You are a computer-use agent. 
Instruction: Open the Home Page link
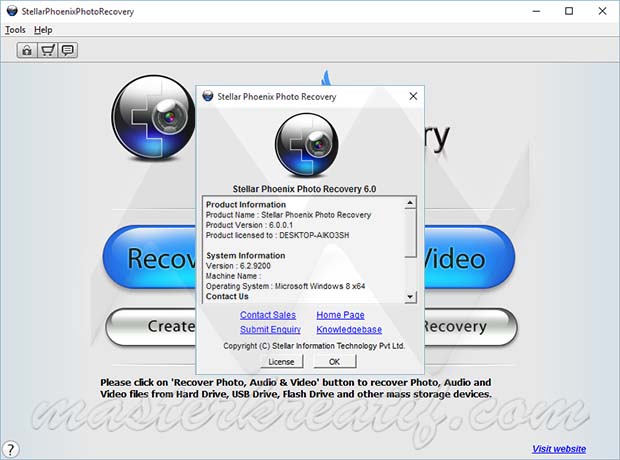click(340, 315)
